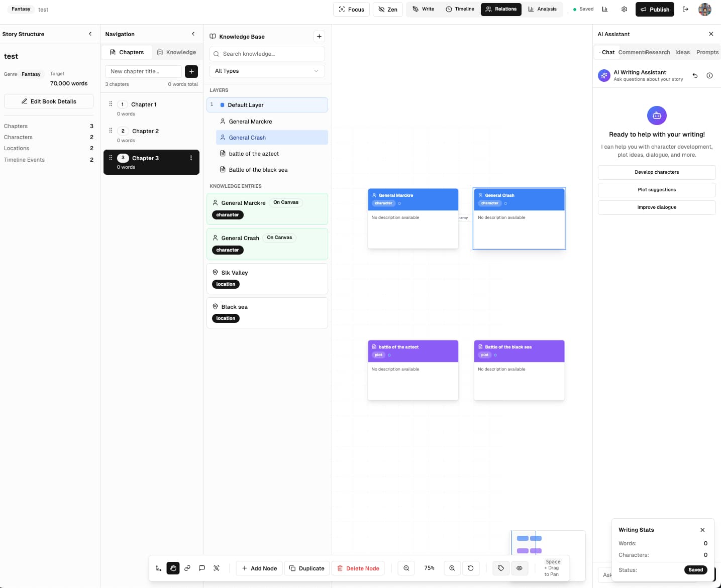721x588 pixels.
Task: Select the comment annotation tool
Action: coord(202,568)
